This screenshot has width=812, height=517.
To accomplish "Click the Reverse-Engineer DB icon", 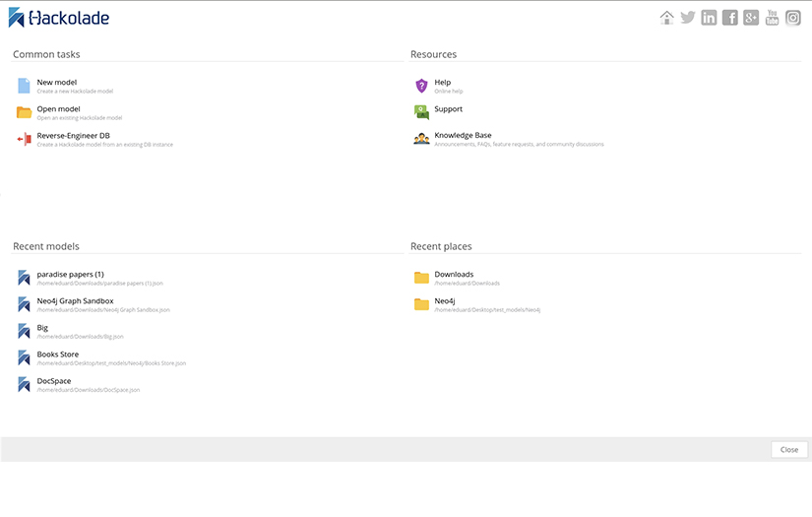I will [x=24, y=139].
